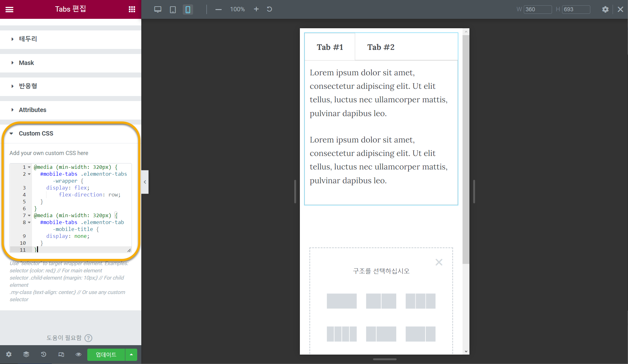628x364 pixels.
Task: Switch to tablet preview mode
Action: pyautogui.click(x=173, y=9)
